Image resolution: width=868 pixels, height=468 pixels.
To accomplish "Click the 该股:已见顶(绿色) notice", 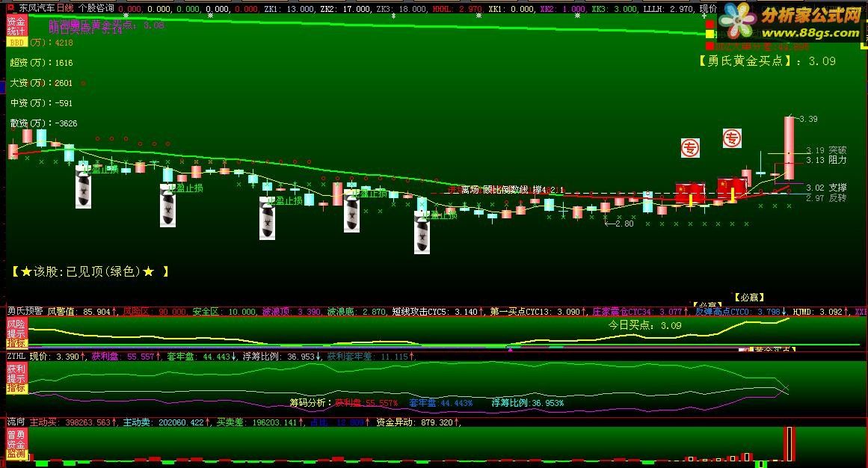I will pos(90,271).
